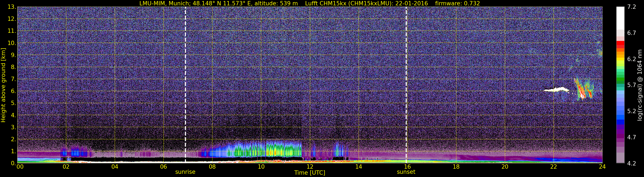Click the time axis tick label 24
The width and height of the screenshot is (644, 177).
click(602, 167)
